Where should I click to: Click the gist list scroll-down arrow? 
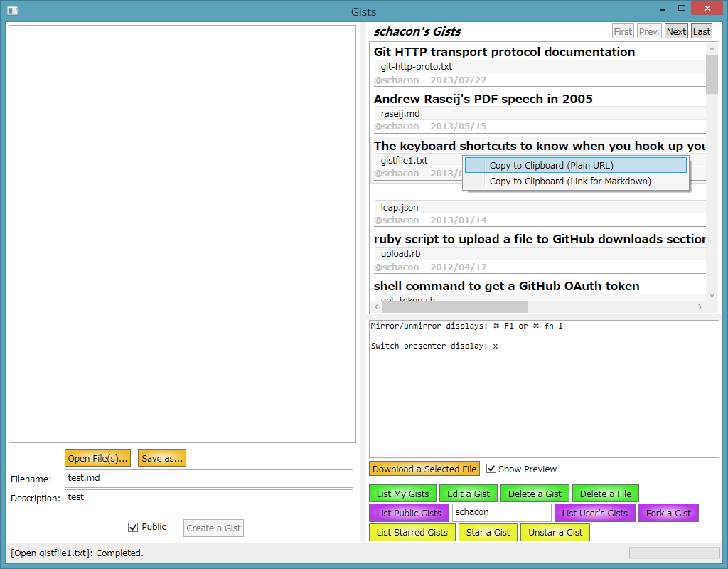[x=712, y=295]
